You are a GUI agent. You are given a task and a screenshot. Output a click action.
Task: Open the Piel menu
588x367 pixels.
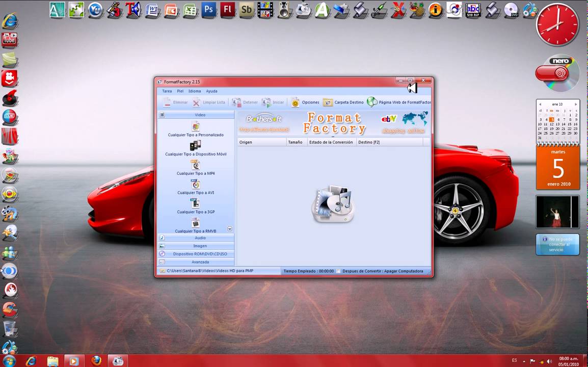click(x=180, y=91)
